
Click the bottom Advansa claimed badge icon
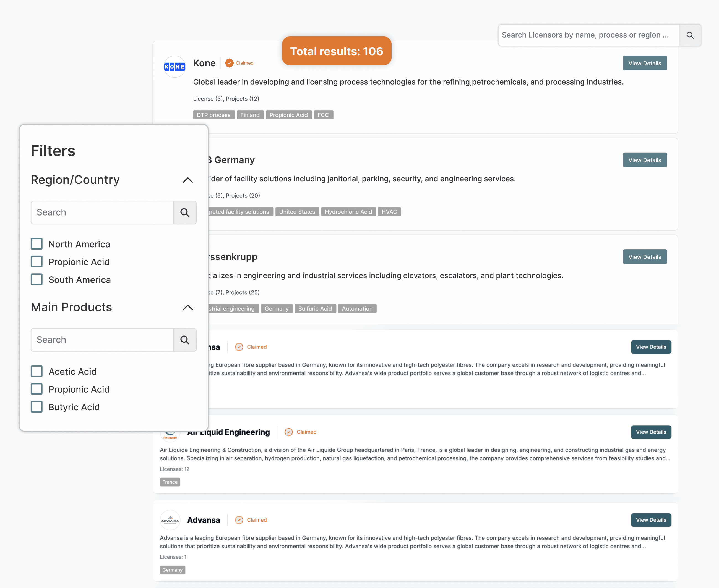239,520
